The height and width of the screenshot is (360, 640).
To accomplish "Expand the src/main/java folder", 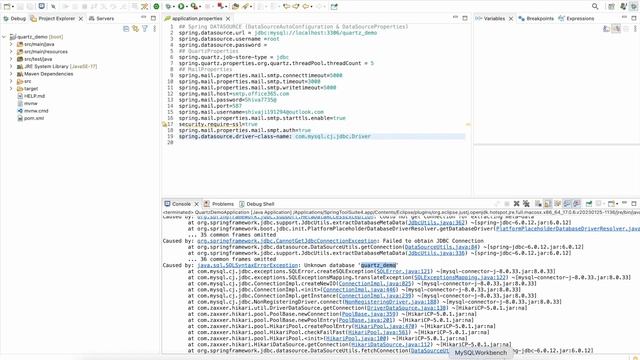I will point(11,44).
